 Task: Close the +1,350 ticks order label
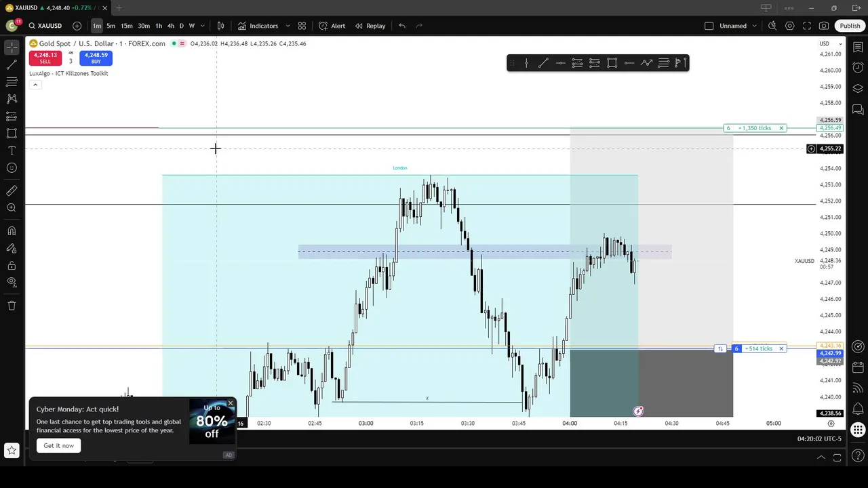[x=781, y=128]
